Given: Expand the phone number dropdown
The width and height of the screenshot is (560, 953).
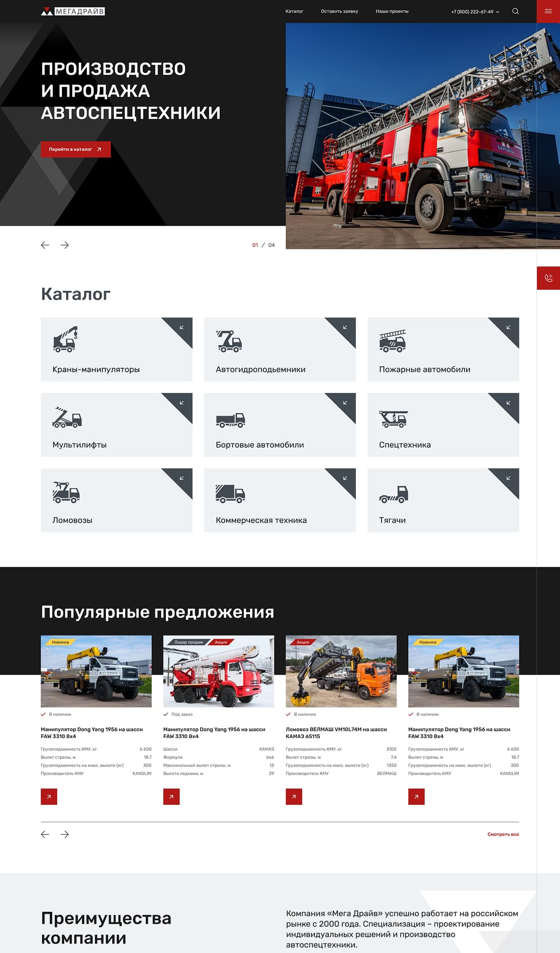Looking at the screenshot, I should coord(498,12).
